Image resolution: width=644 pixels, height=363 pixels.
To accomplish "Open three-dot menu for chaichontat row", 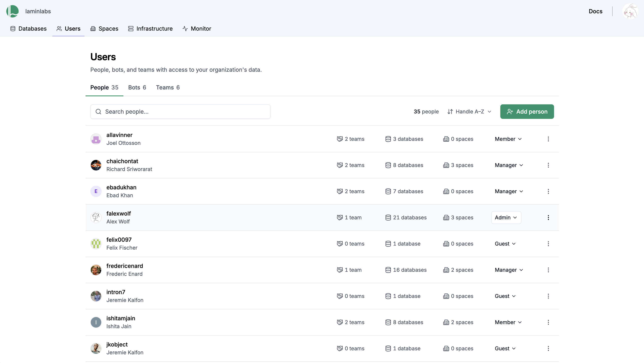I will point(548,165).
